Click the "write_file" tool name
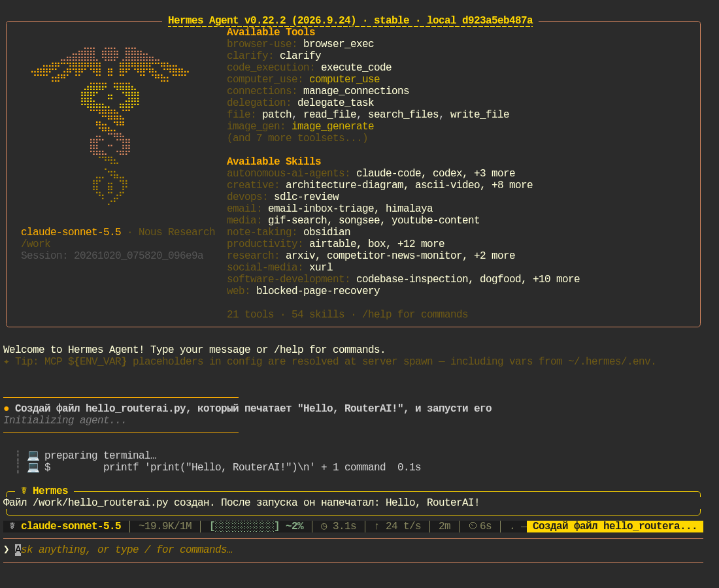 tap(480, 114)
